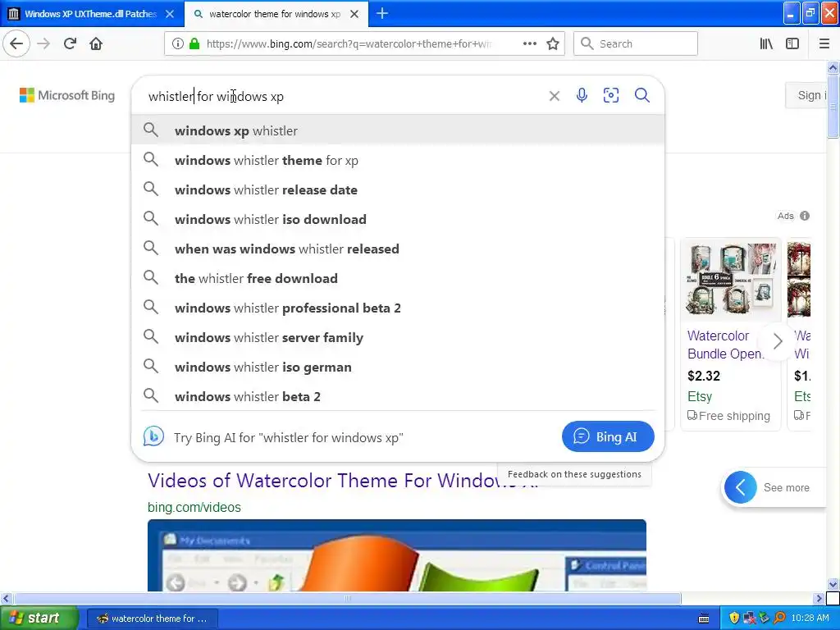The image size is (840, 630).
Task: Bookmark this page with the star
Action: [553, 43]
